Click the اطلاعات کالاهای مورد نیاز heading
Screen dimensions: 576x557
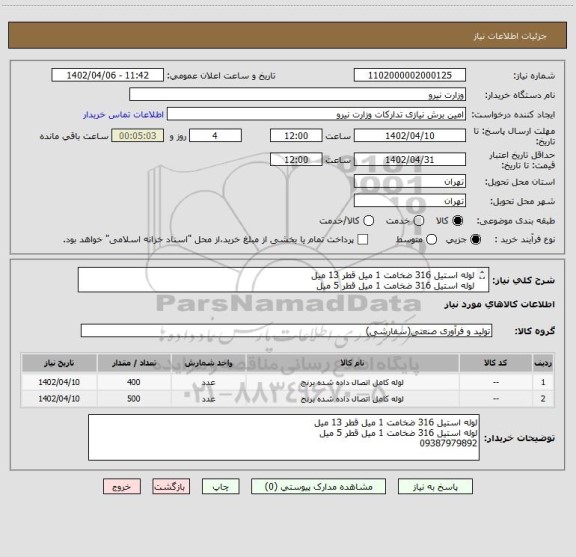pos(500,304)
